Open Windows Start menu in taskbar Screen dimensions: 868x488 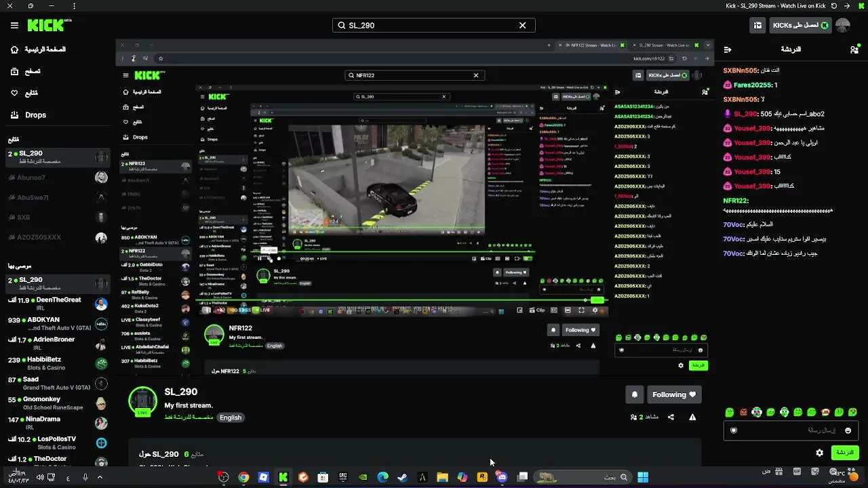coord(643,477)
